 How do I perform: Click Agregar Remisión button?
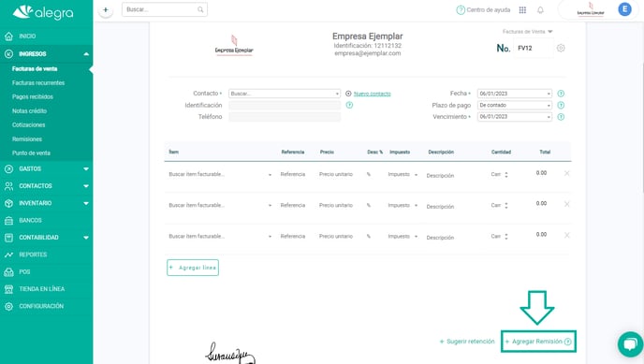coord(538,342)
